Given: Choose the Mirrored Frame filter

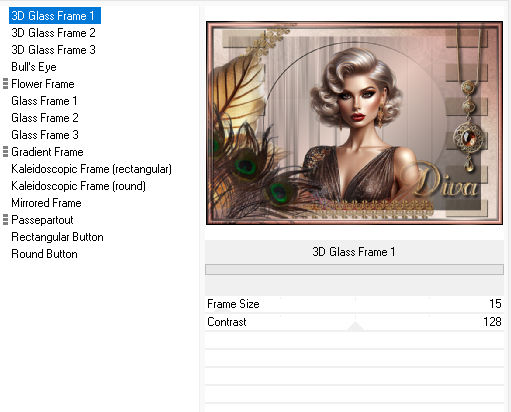Looking at the screenshot, I should coord(46,203).
